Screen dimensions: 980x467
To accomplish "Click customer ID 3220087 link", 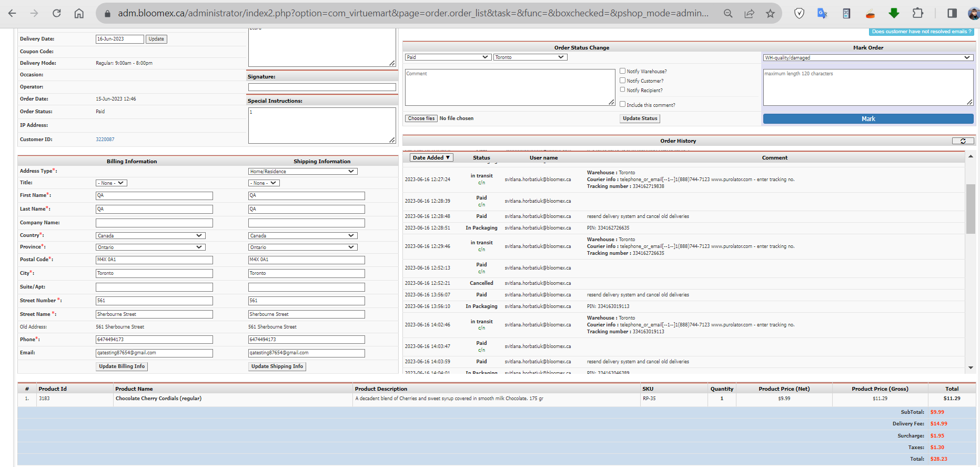I will (105, 140).
